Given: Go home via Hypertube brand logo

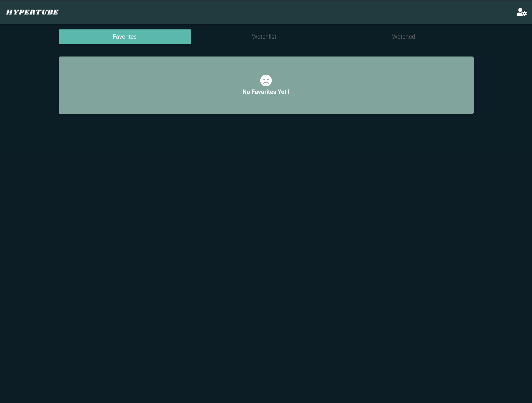Looking at the screenshot, I should (x=32, y=12).
